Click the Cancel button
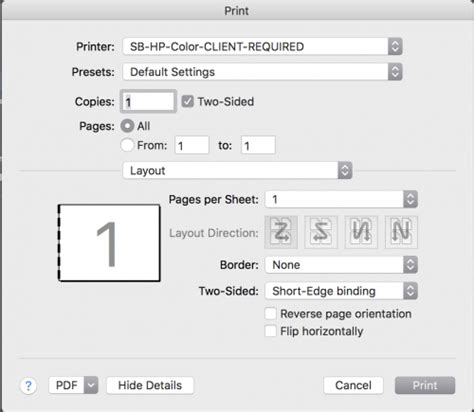Viewport: 474px width, 412px height. 353,385
